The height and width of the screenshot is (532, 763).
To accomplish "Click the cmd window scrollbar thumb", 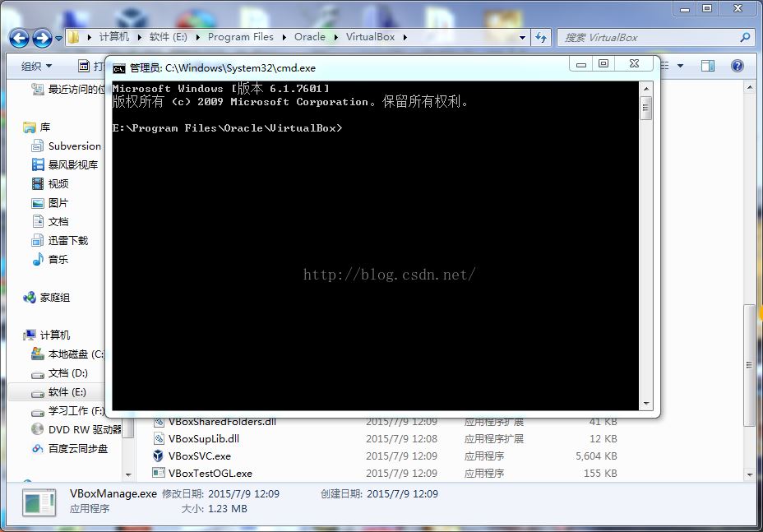I will [x=645, y=108].
